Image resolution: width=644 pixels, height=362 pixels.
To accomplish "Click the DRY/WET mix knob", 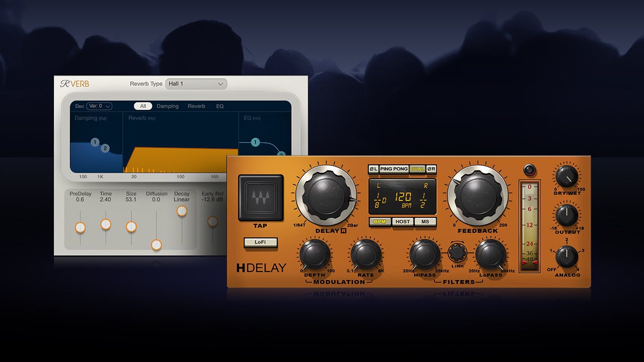I will pos(567,176).
